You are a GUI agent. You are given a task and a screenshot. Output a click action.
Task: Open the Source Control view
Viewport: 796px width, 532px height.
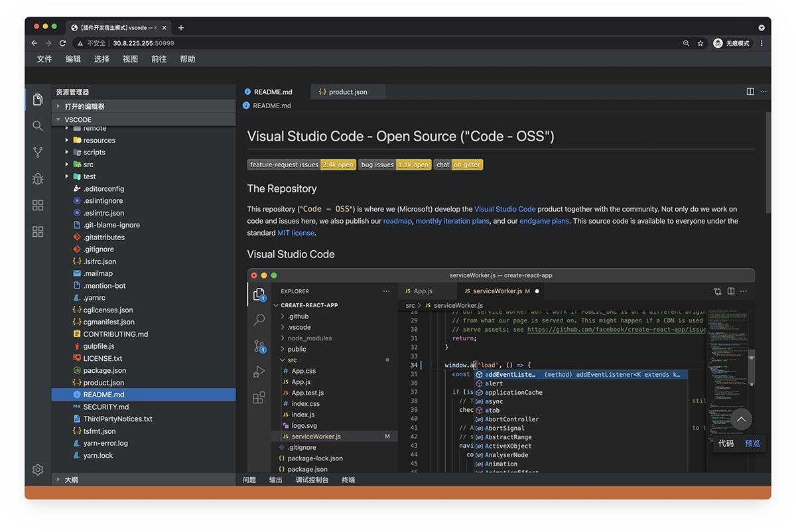pos(38,153)
